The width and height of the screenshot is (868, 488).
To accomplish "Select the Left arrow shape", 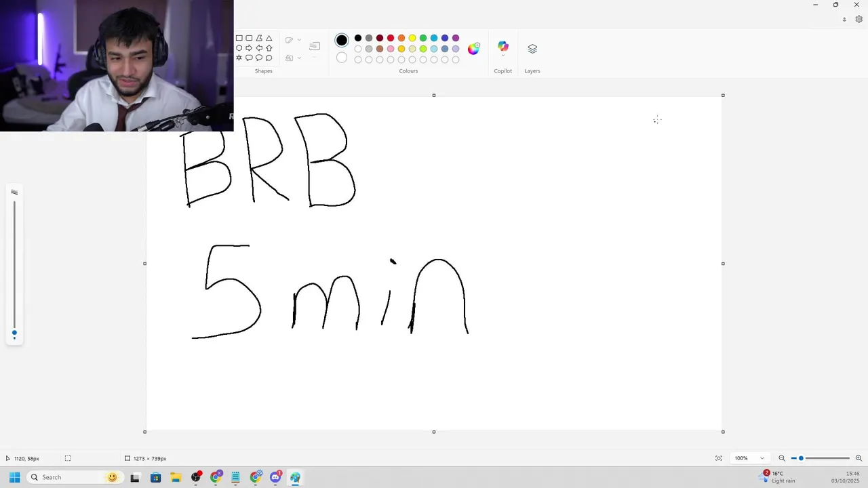I will tap(259, 48).
